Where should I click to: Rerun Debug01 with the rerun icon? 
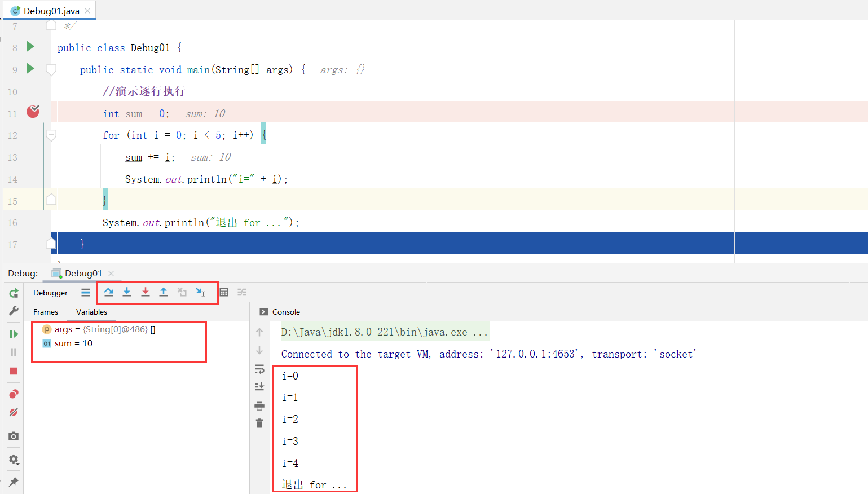(x=14, y=293)
